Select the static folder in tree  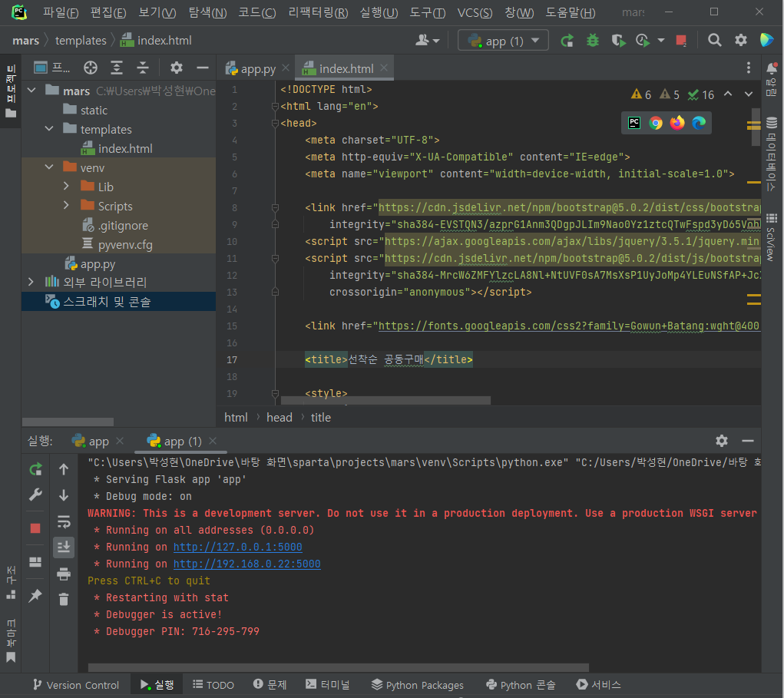(94, 110)
